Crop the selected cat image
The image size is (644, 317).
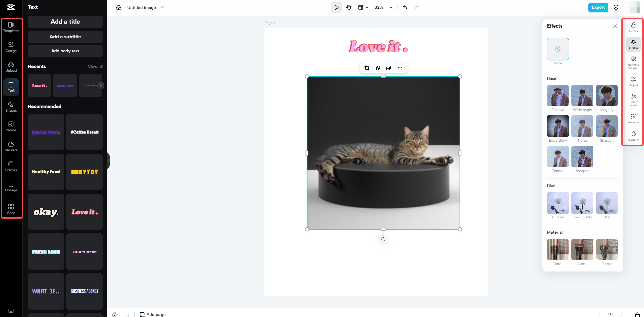coord(367,68)
